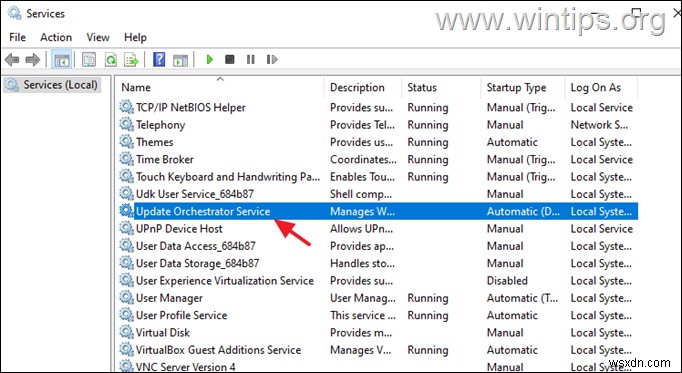Click gear icon of TCP/IP NetBIOS Helper
Screen dimensions: 682x373
coord(126,107)
